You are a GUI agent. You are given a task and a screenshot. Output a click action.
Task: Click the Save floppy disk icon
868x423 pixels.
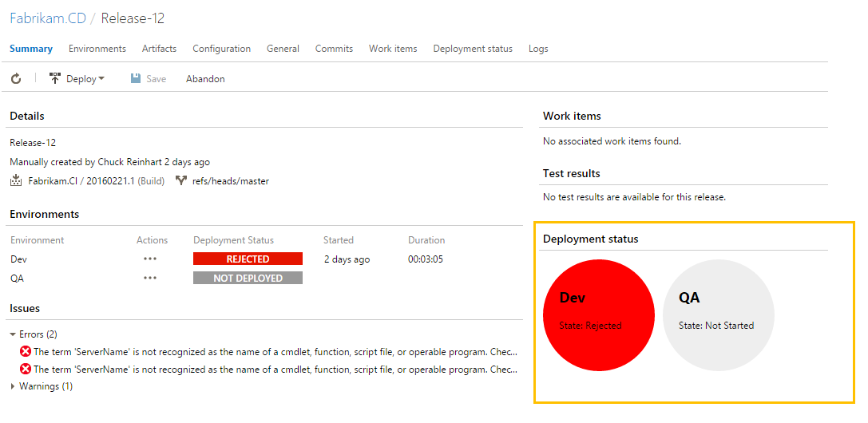(136, 78)
